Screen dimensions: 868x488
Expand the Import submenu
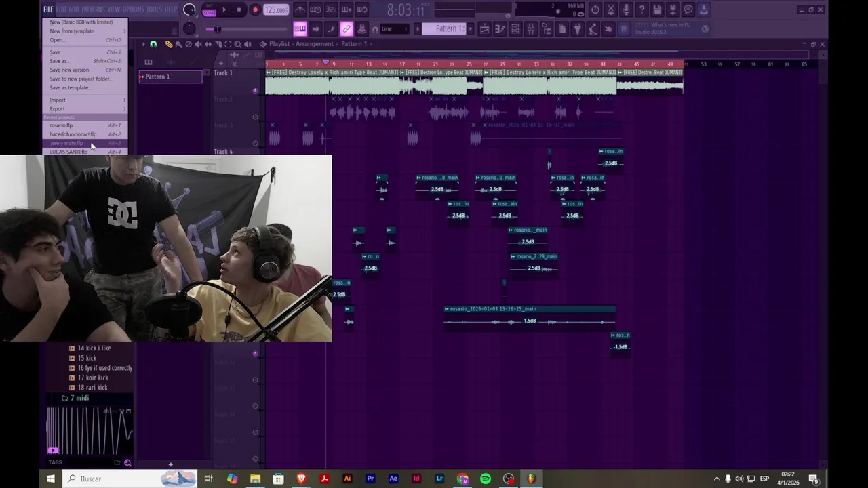point(85,100)
